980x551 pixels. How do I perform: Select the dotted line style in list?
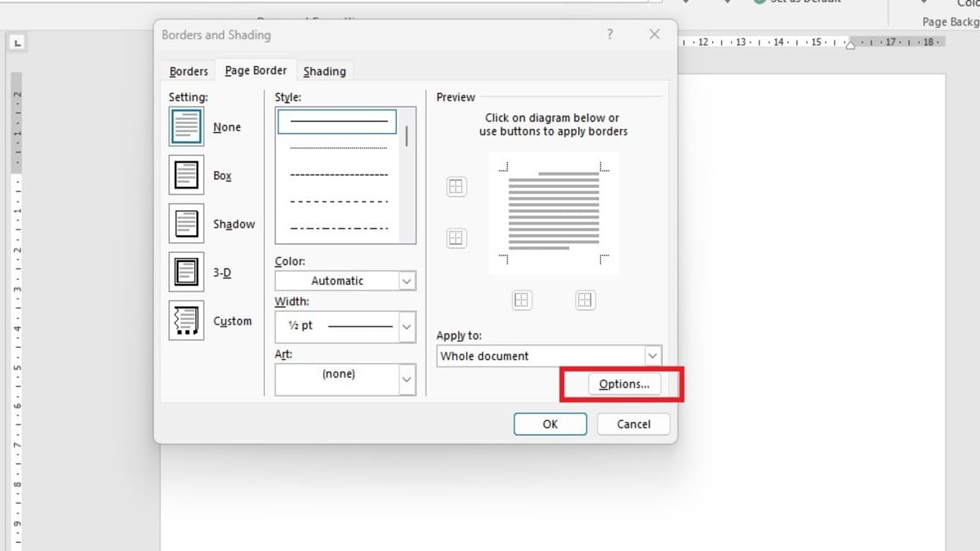[x=338, y=149]
